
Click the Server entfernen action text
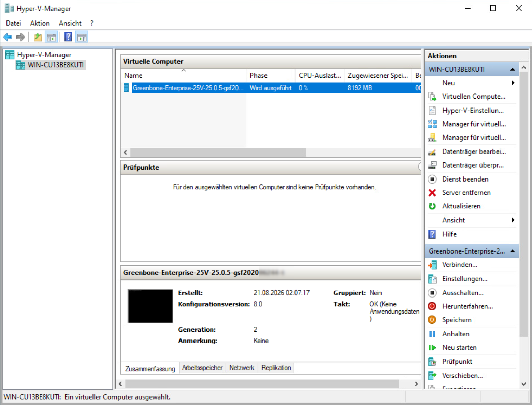pos(466,193)
